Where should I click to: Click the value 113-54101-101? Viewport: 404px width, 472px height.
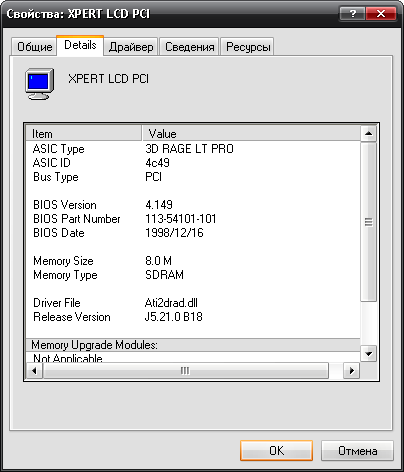point(181,219)
